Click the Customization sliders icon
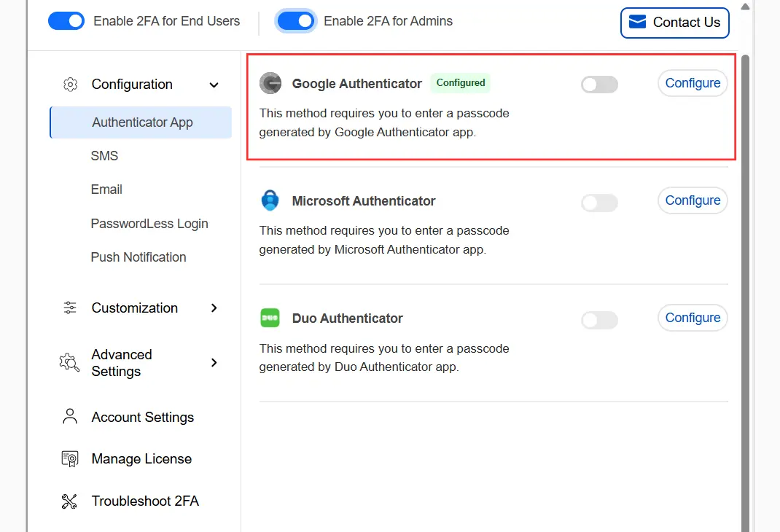This screenshot has width=780, height=532. [70, 308]
